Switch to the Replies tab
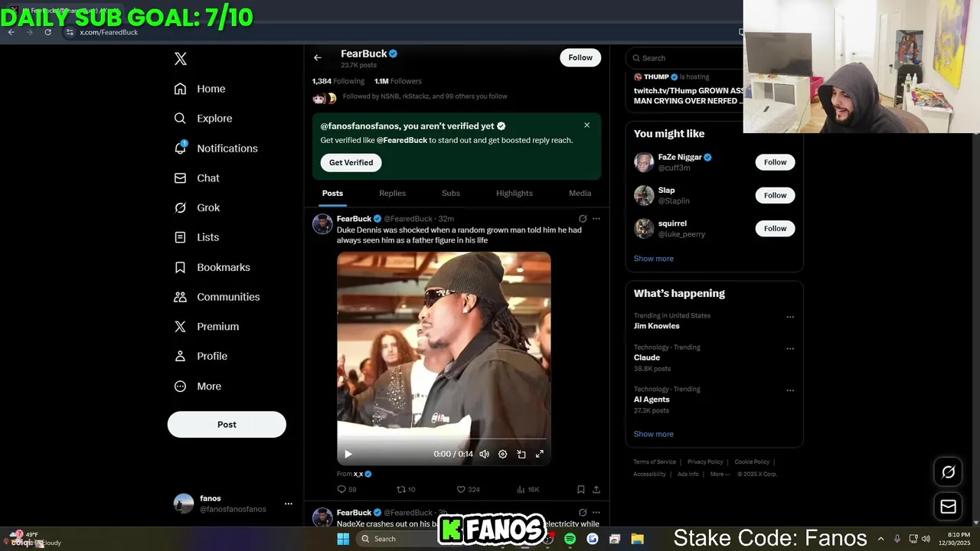The width and height of the screenshot is (980, 551). (392, 194)
